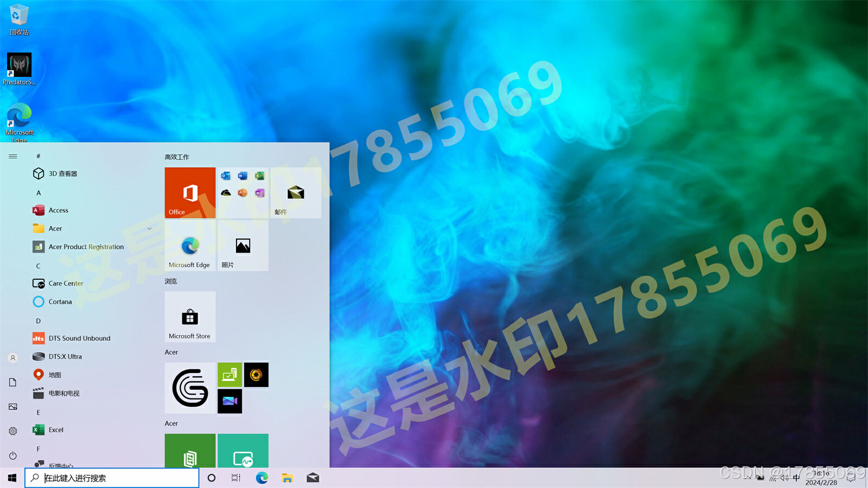Open the Power options button
This screenshot has height=488, width=868.
(x=13, y=455)
